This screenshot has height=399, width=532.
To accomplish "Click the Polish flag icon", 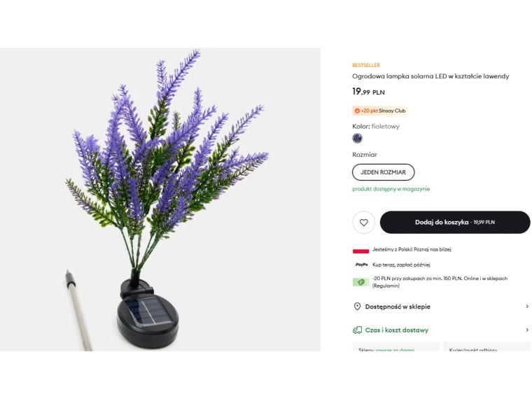I will [360, 249].
